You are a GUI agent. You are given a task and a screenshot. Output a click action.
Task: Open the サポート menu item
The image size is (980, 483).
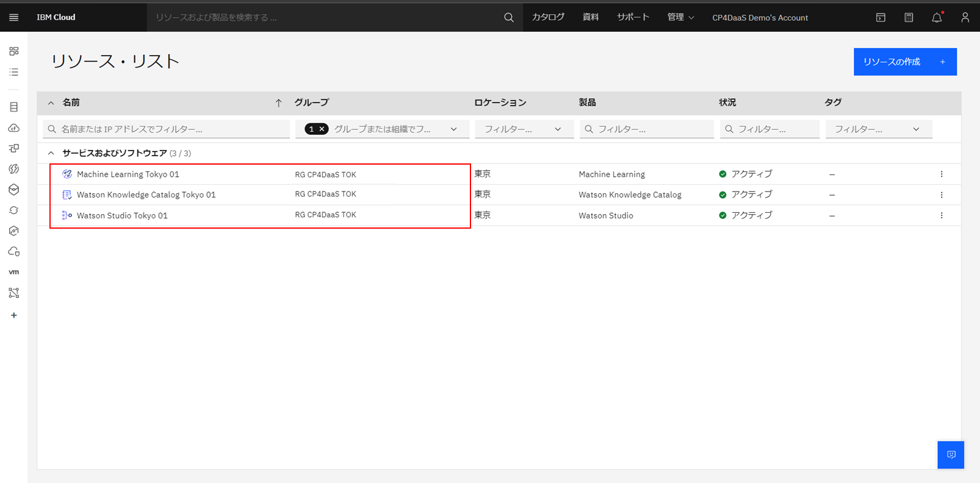[633, 18]
